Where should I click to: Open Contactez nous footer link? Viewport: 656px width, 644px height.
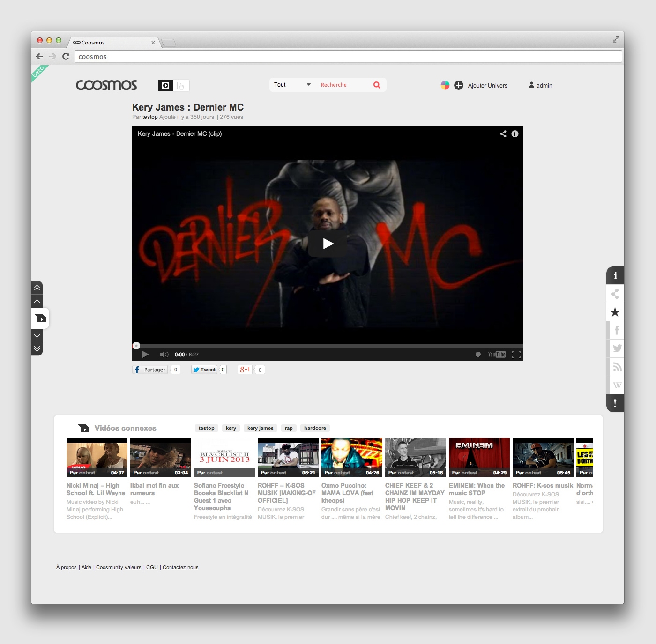point(180,567)
